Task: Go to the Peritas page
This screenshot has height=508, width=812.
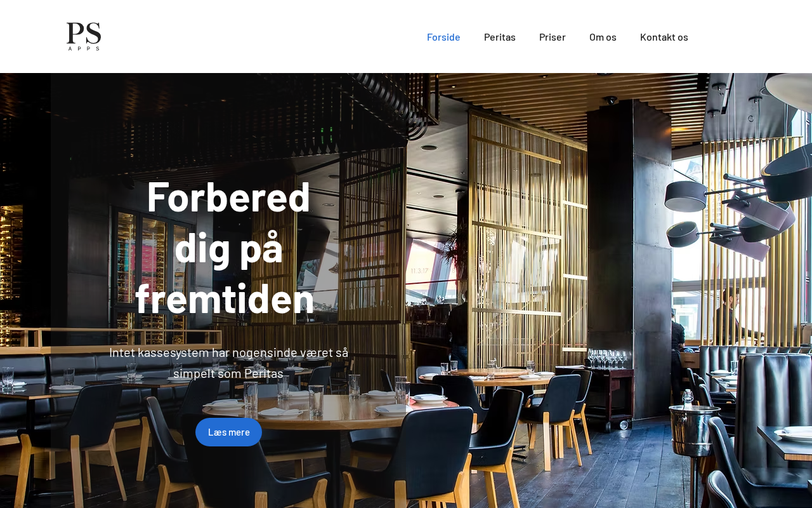Action: click(500, 37)
